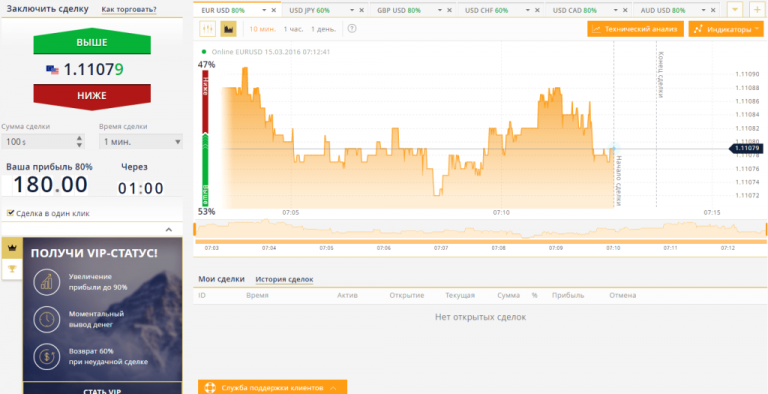
Task: Switch to История сделок tab
Action: [x=284, y=279]
